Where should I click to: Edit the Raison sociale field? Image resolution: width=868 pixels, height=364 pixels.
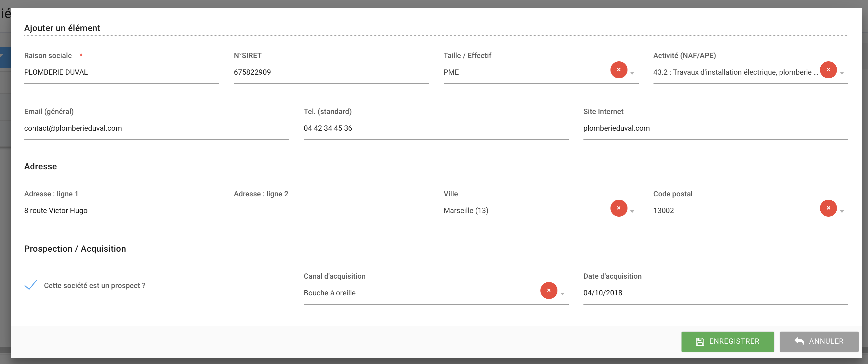122,72
